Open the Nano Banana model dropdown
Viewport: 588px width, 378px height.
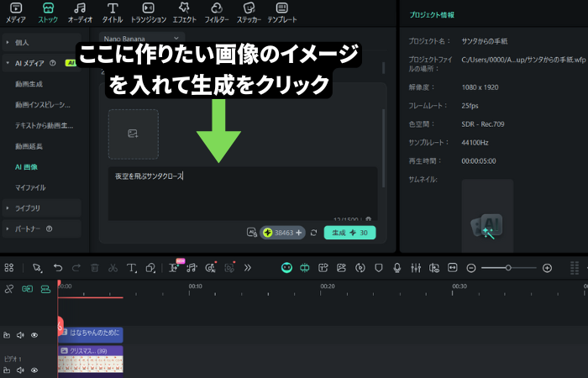click(142, 39)
